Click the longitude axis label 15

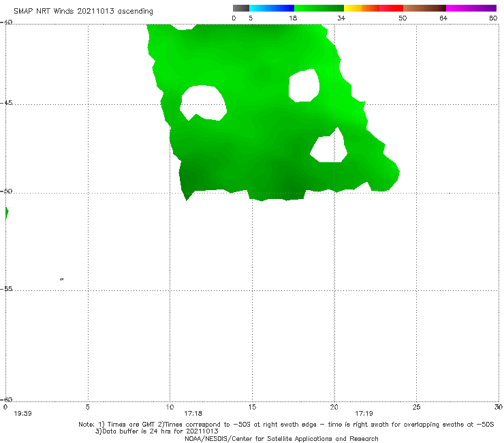pyautogui.click(x=252, y=407)
